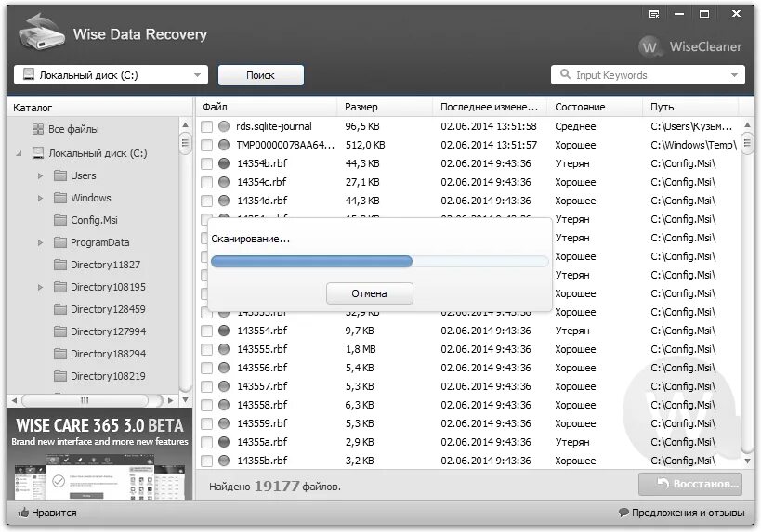The height and width of the screenshot is (532, 761).
Task: Click the Directory127994 folder icon
Action: pos(60,331)
